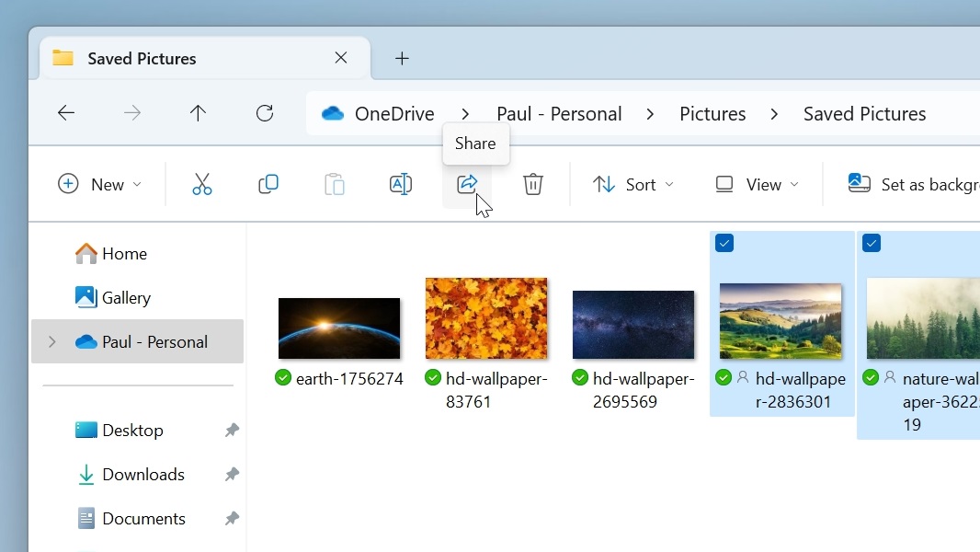Screen dimensions: 980x552
Task: Open the Sort dropdown
Action: click(x=632, y=184)
